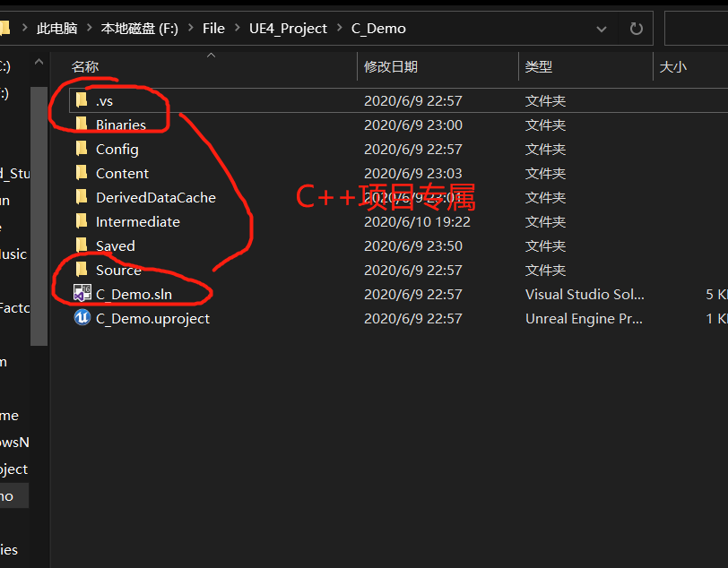Image resolution: width=728 pixels, height=568 pixels.
Task: Select the Saved folder icon
Action: click(x=82, y=245)
